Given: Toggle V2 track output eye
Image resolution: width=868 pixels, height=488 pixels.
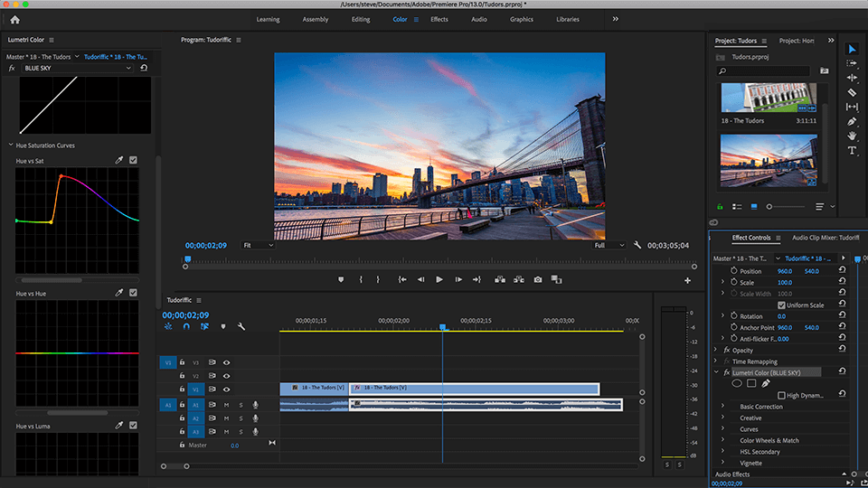Looking at the screenshot, I should [226, 376].
